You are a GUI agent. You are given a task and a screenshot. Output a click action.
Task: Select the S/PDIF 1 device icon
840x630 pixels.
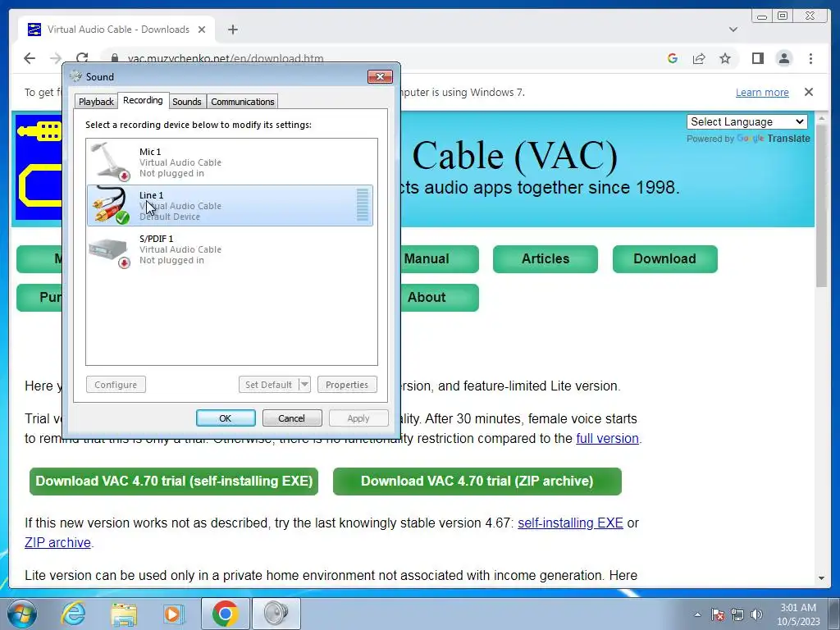(x=111, y=253)
